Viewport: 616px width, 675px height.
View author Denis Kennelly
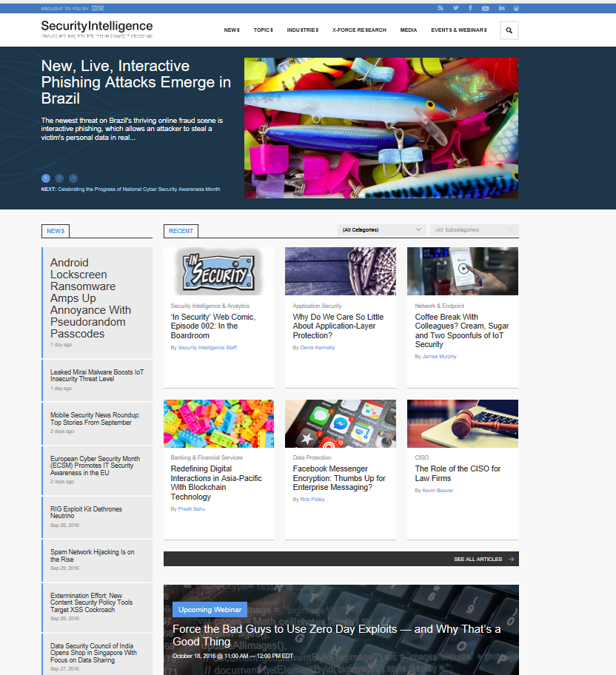click(x=318, y=348)
